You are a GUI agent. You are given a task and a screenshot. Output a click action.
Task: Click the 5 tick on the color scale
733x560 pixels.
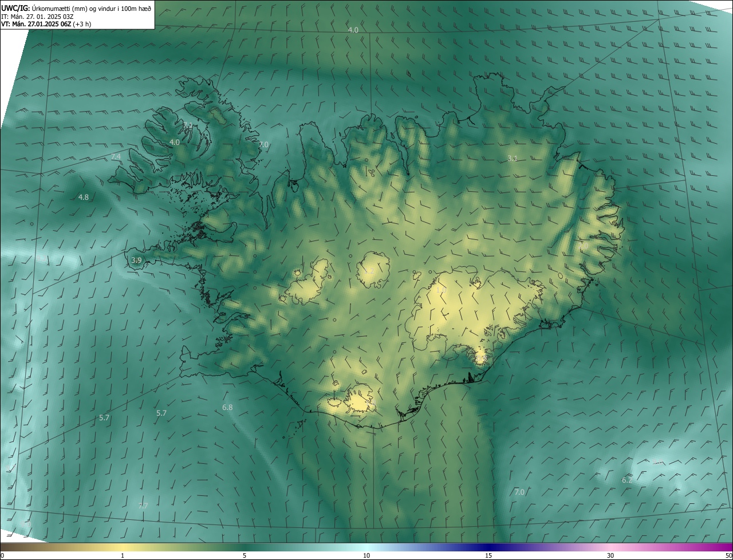(245, 555)
